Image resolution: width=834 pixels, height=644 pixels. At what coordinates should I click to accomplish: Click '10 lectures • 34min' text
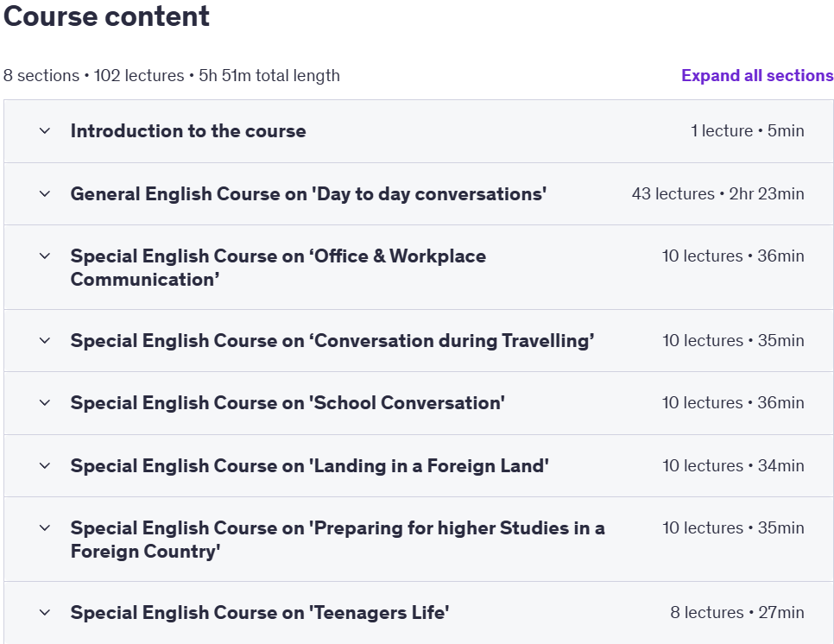733,465
